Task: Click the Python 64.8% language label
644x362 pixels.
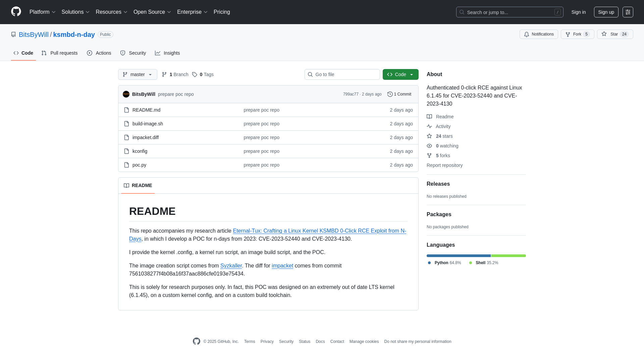Action: [444, 263]
